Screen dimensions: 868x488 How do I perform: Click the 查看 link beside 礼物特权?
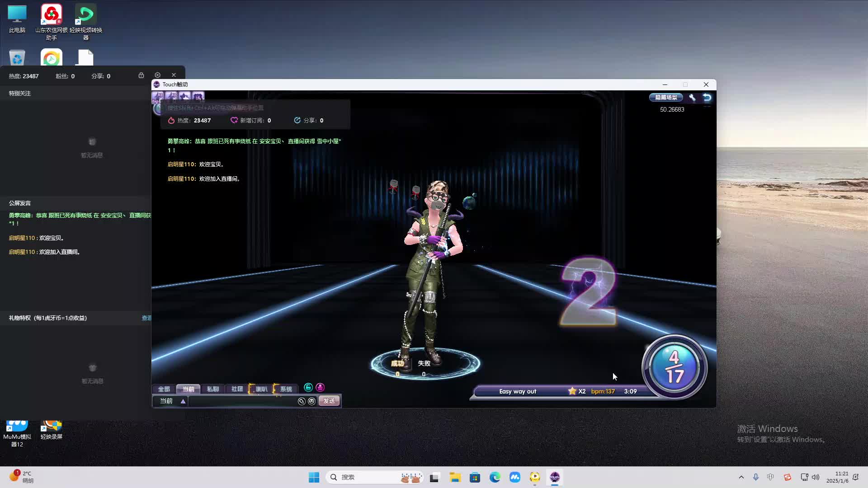tap(146, 318)
